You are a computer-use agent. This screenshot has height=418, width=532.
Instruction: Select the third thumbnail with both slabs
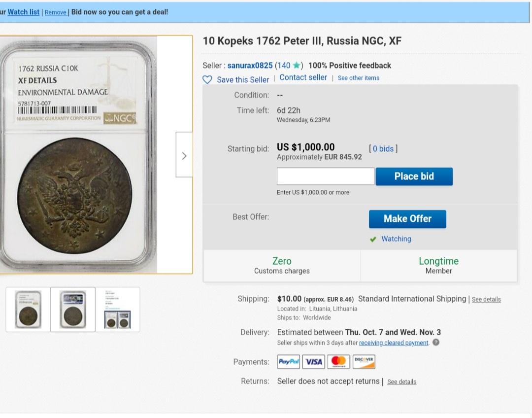[x=117, y=310]
